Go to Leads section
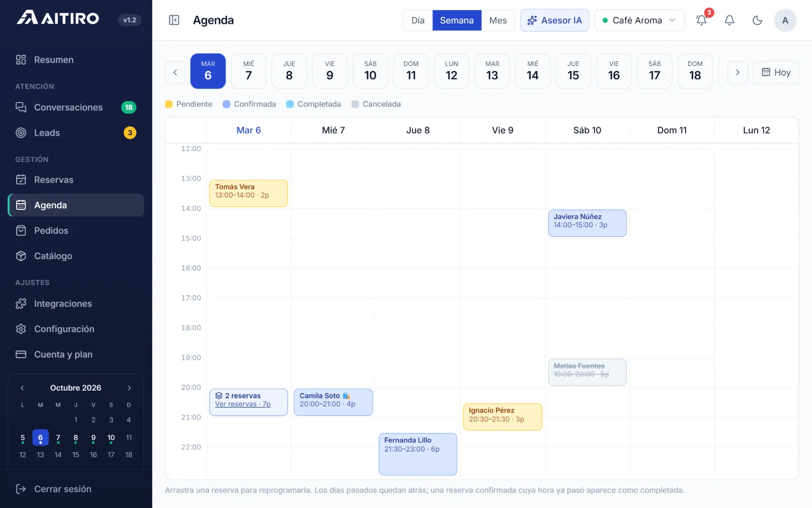 76,133
